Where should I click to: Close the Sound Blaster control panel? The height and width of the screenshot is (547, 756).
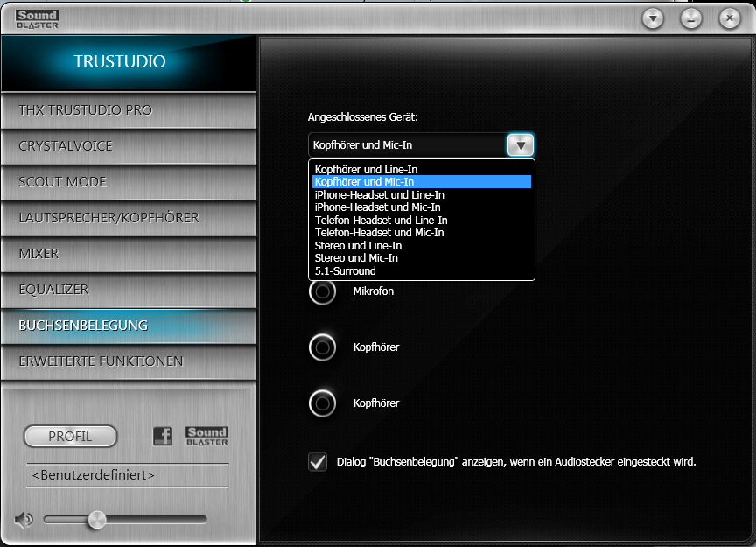[x=730, y=18]
